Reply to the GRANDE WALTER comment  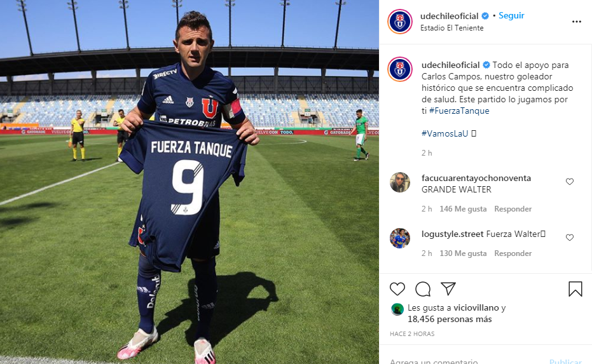pos(513,209)
